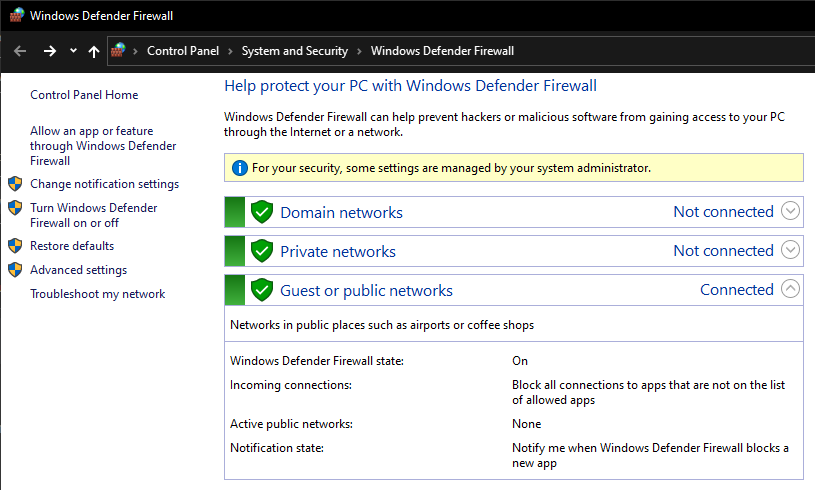Image resolution: width=815 pixels, height=490 pixels.
Task: Open Allow an app or feature link
Action: [x=103, y=146]
